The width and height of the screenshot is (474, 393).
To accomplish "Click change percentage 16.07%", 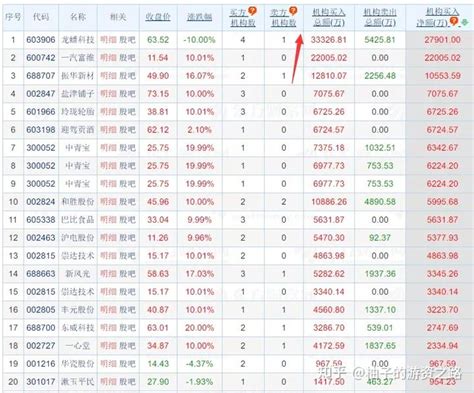I will point(200,76).
